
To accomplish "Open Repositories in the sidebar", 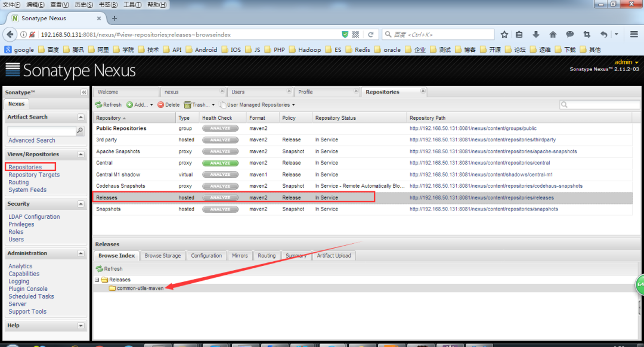I will click(x=25, y=167).
